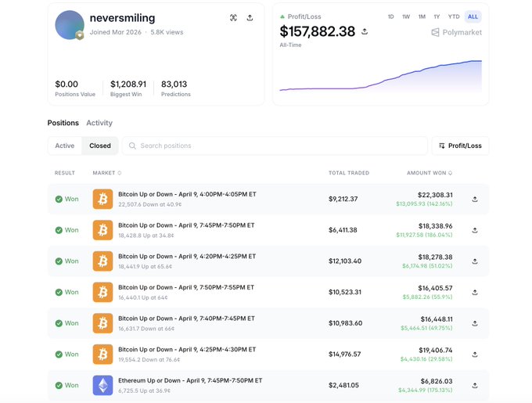
Task: Click the Won check icon in the $6,411.38 row
Action: coord(59,230)
